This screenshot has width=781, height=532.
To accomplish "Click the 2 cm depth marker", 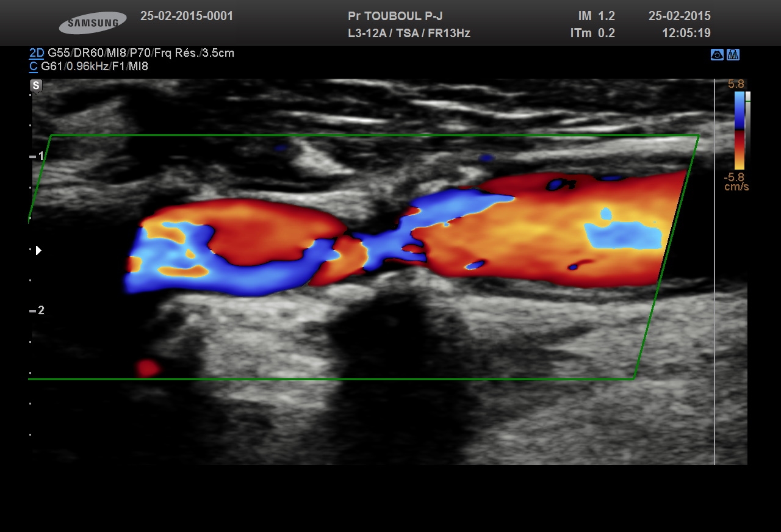I will pyautogui.click(x=38, y=311).
